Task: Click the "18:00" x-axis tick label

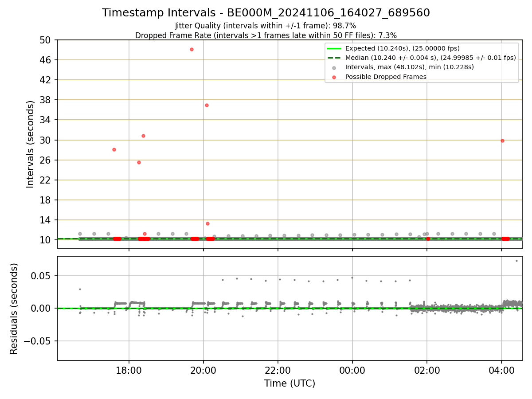Action: pyautogui.click(x=129, y=370)
